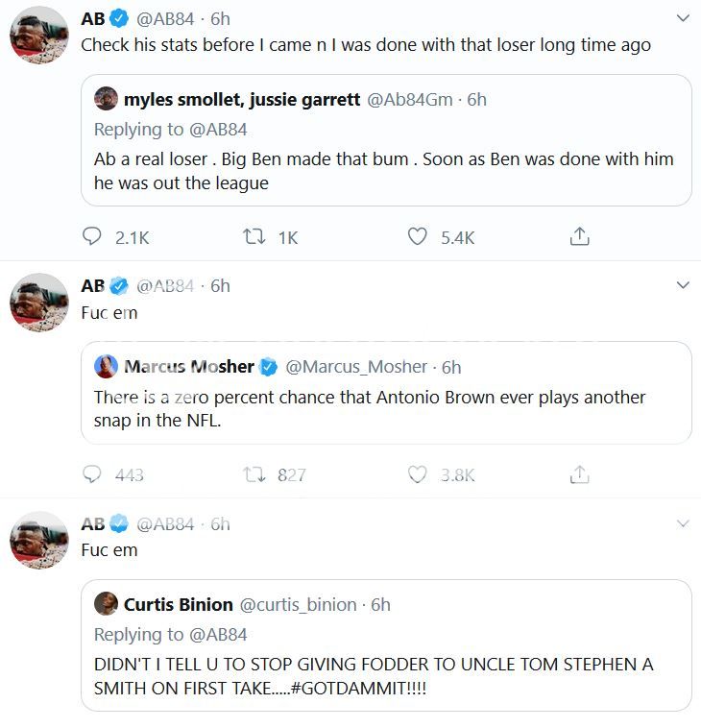Click the @curtis_binion username link

(298, 604)
